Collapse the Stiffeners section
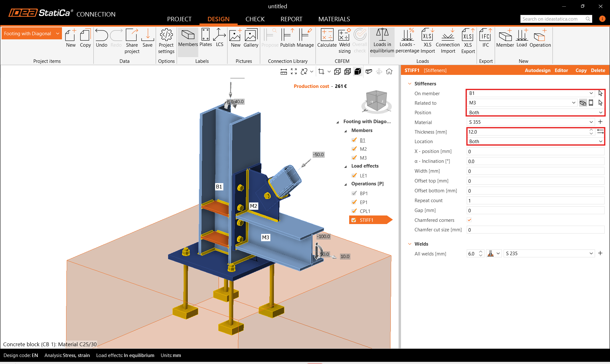Image resolution: width=610 pixels, height=364 pixels. point(410,84)
